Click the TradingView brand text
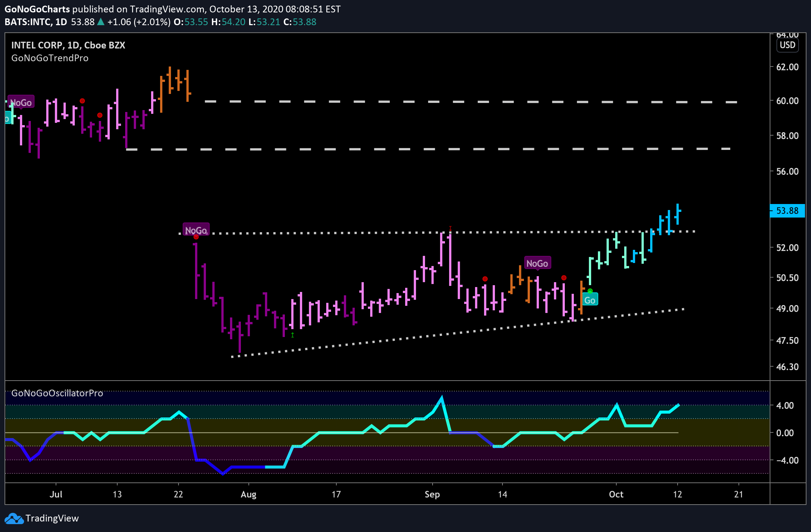 click(x=52, y=518)
